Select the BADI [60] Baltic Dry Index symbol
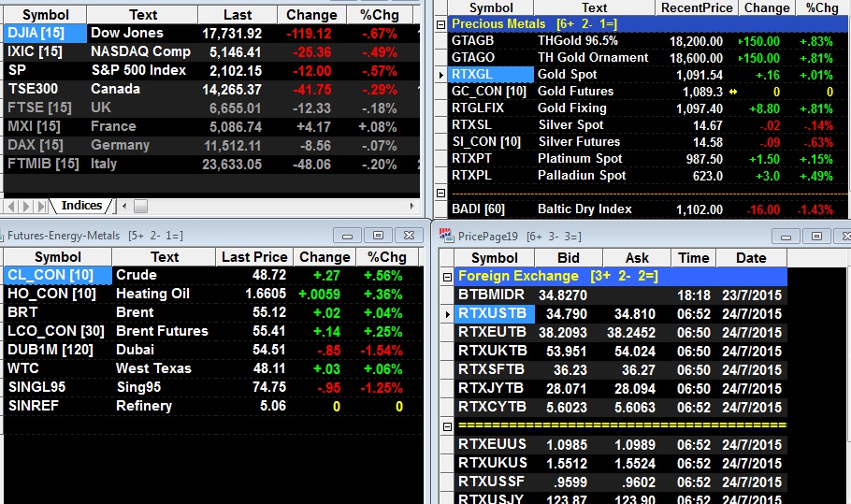Screen dimensions: 851x504 [x=491, y=209]
